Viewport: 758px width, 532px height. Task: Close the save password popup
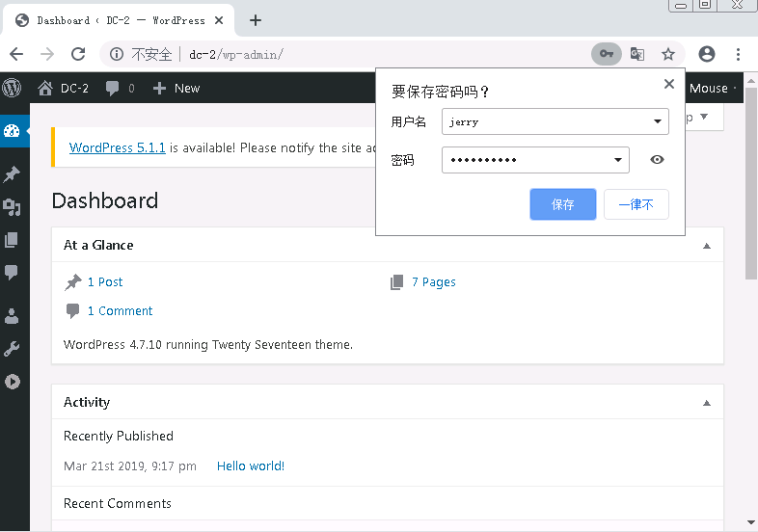click(669, 84)
